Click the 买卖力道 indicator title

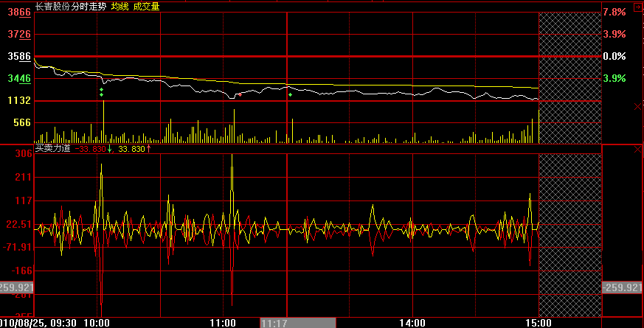[53, 149]
